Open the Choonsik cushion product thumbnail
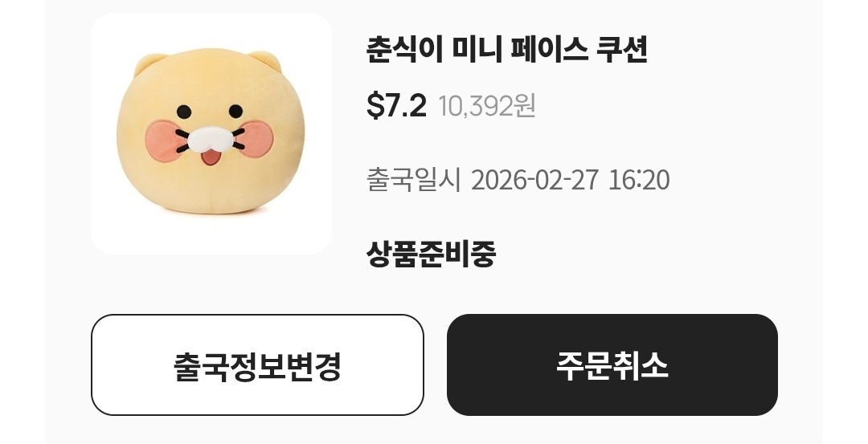The image size is (868, 444). [x=211, y=133]
